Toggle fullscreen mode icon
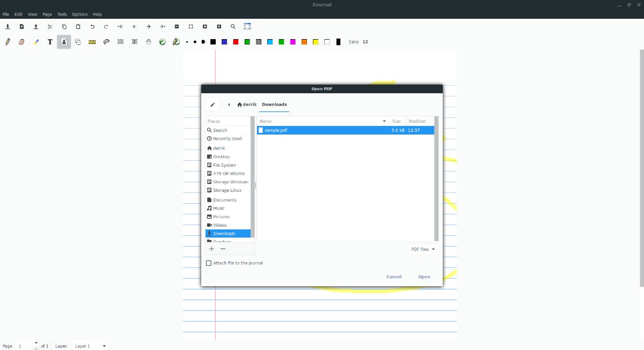Screen dimensions: 644x350 (247, 26)
